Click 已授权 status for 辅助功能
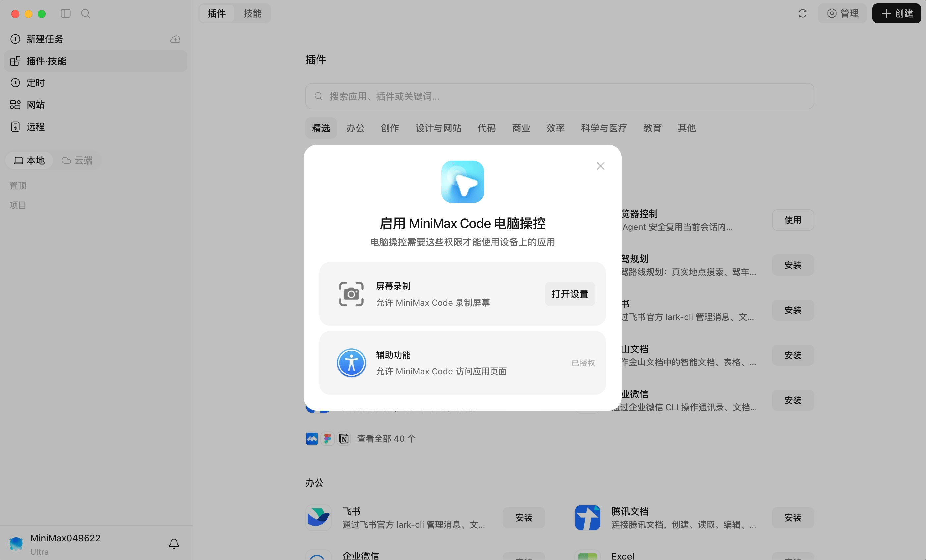This screenshot has height=560, width=926. (583, 363)
